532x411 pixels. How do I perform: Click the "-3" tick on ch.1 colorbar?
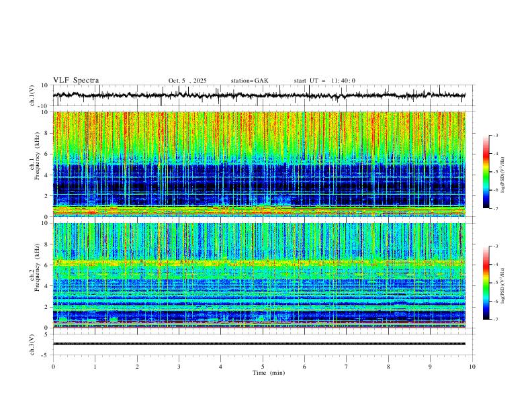(x=496, y=135)
